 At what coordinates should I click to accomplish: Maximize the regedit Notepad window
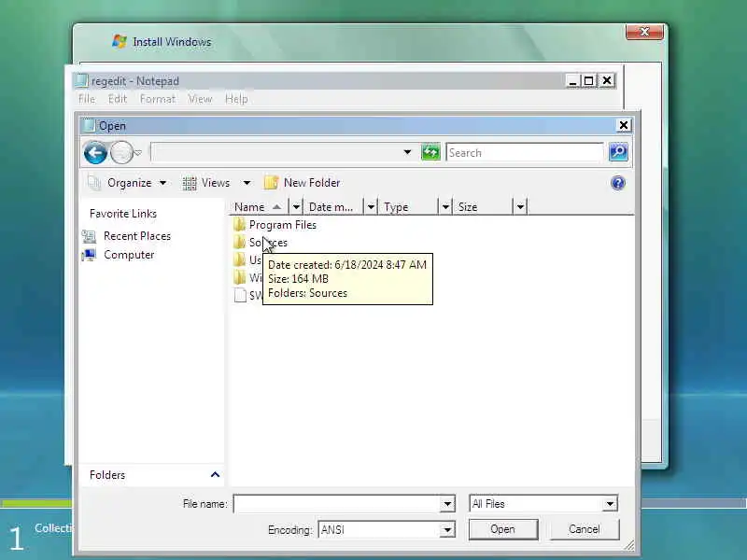(x=589, y=81)
